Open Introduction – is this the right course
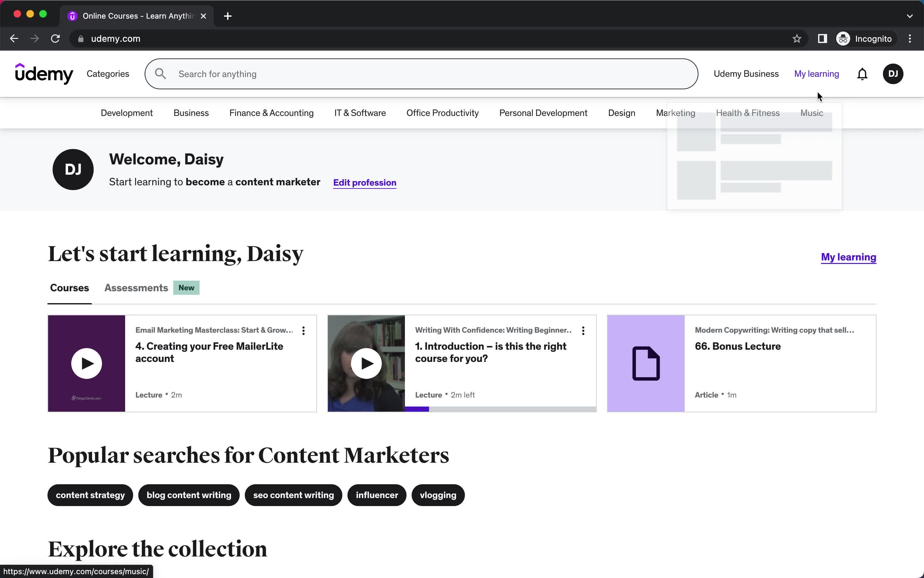This screenshot has width=924, height=578. click(491, 352)
